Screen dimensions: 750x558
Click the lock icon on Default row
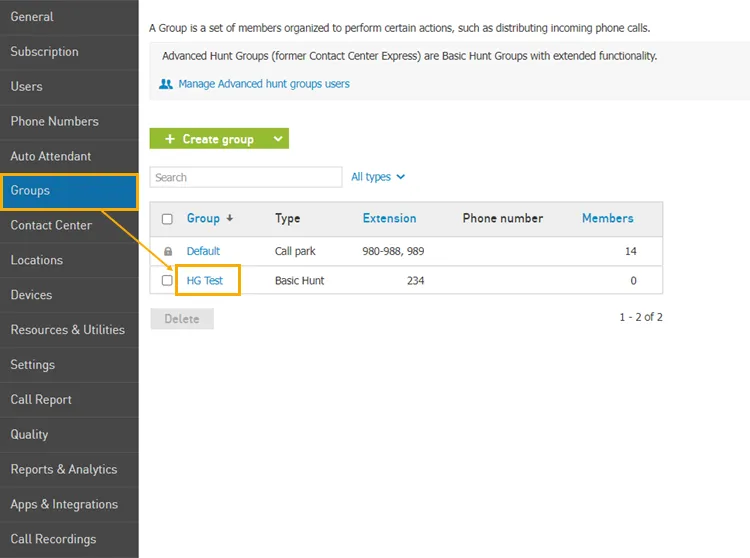pyautogui.click(x=168, y=252)
